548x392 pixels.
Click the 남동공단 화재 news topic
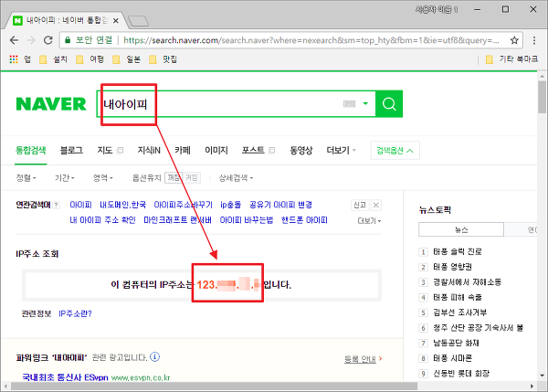point(456,343)
